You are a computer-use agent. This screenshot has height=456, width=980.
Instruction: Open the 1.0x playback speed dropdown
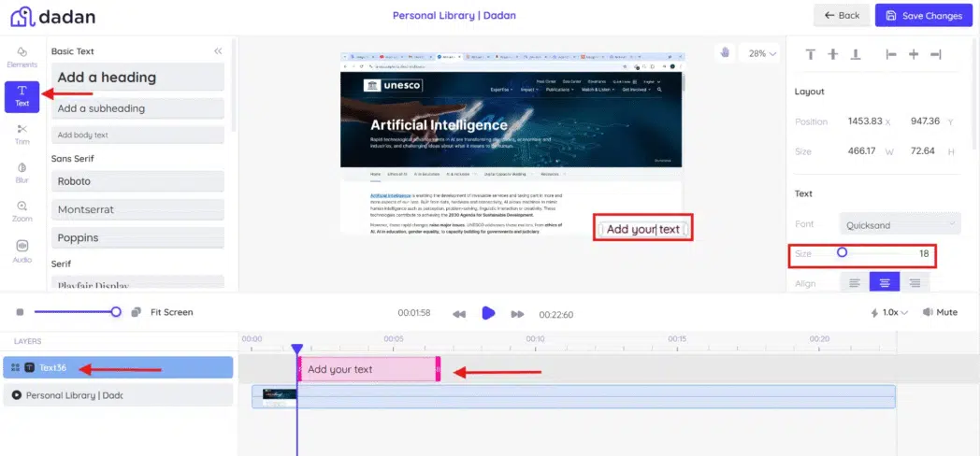[x=888, y=312]
